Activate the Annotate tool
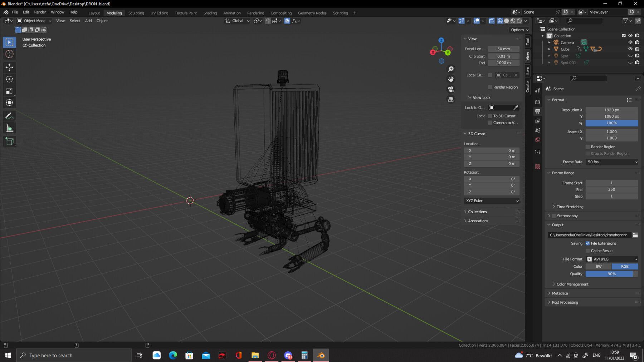 coord(9,115)
